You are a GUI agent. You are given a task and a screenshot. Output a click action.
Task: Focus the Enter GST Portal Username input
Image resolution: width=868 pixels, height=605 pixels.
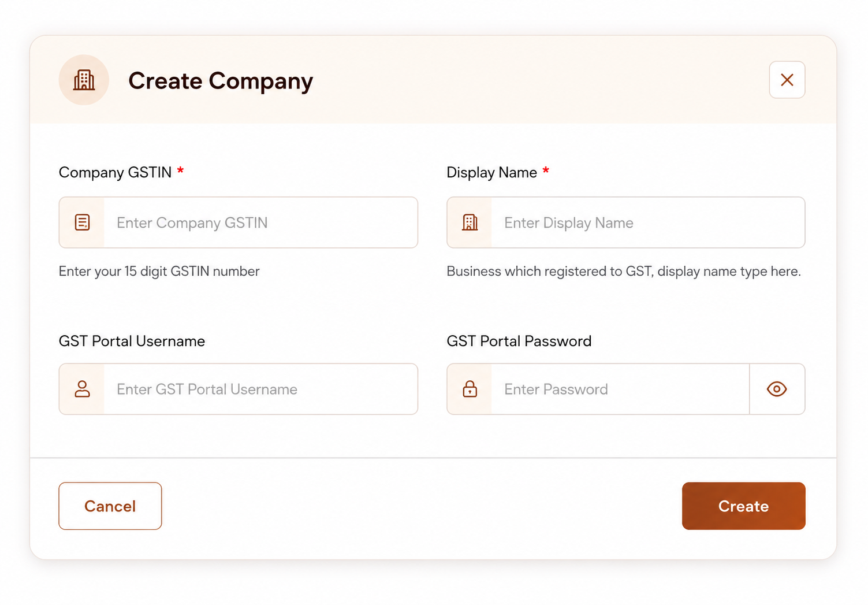(260, 389)
